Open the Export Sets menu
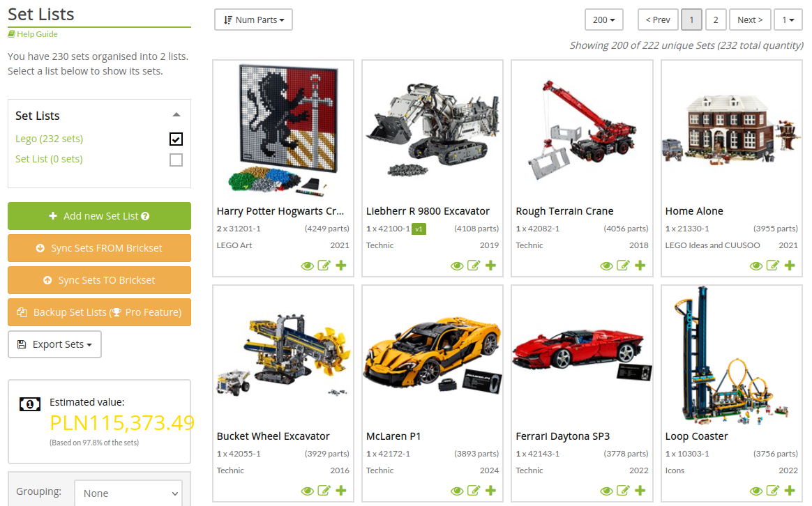Image resolution: width=812 pixels, height=506 pixels. click(x=54, y=344)
